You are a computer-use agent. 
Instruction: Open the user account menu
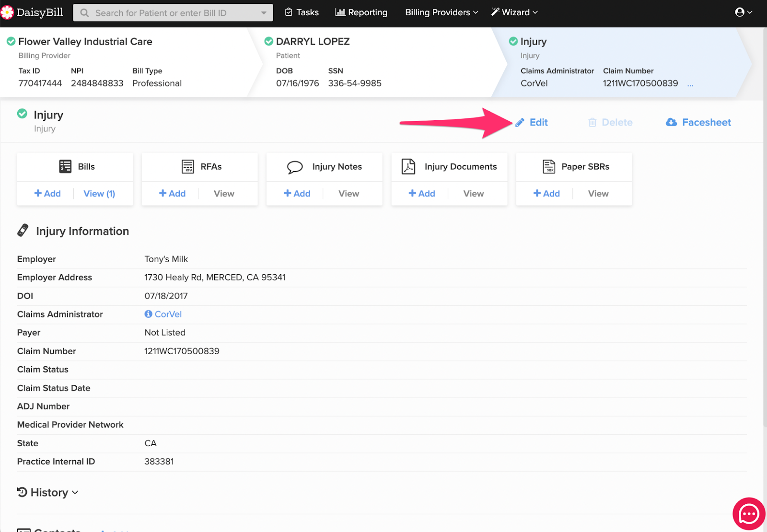(744, 12)
